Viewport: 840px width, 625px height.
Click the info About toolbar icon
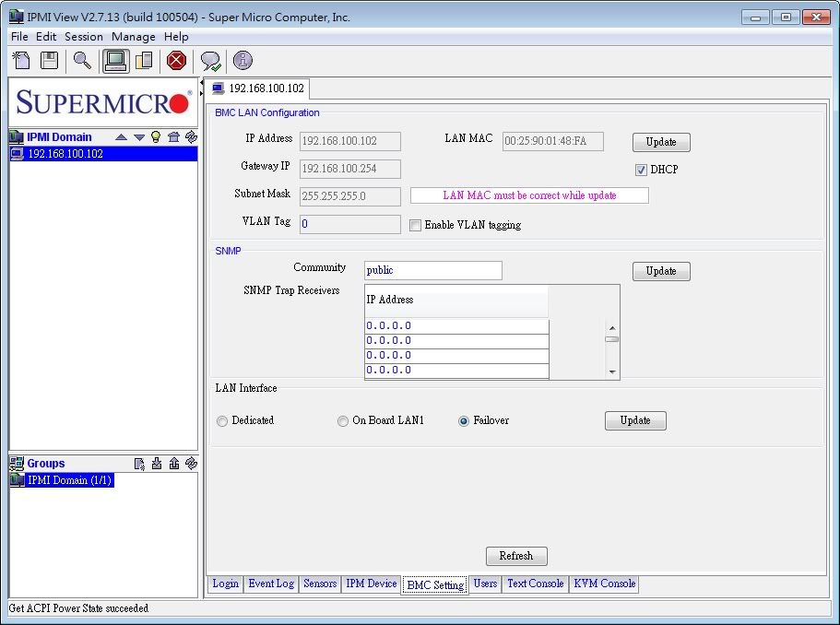[x=243, y=60]
